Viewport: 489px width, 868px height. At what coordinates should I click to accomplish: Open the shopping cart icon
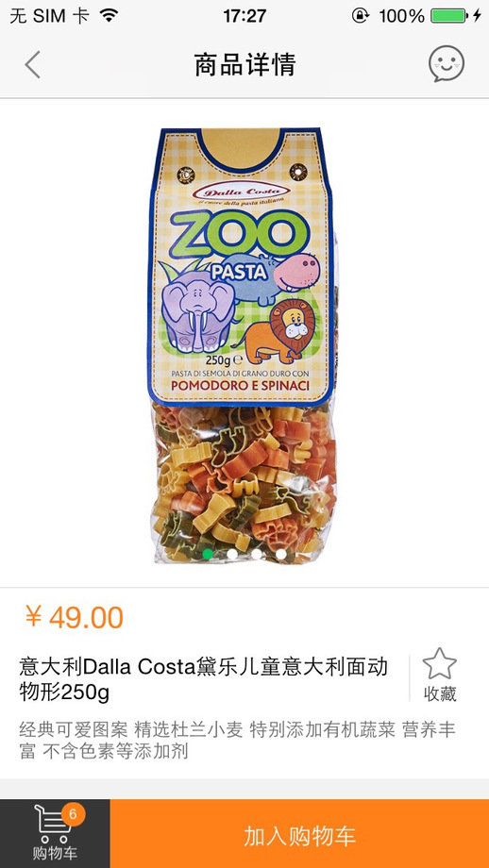53,824
